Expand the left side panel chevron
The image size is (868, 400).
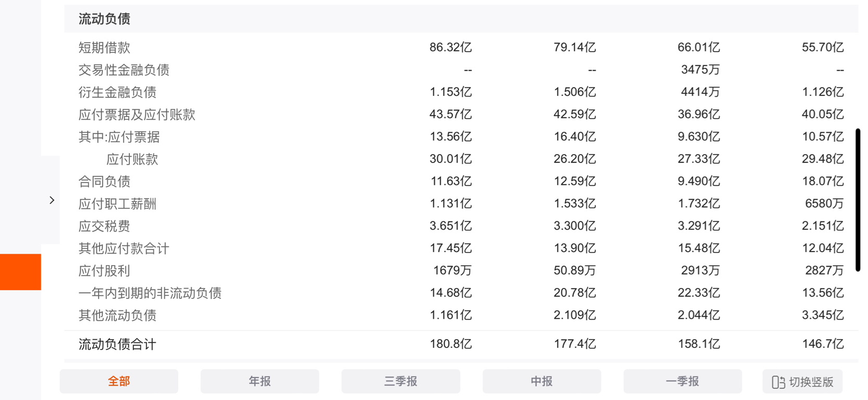[x=52, y=200]
